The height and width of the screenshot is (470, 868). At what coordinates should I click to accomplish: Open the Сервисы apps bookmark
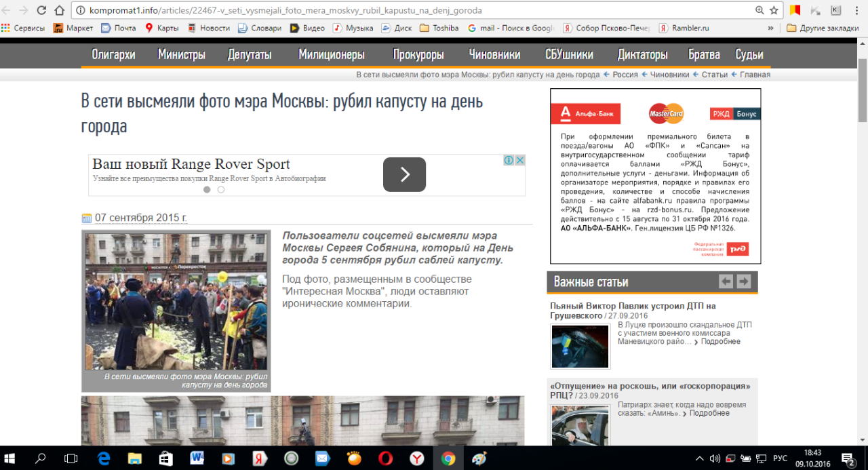point(23,28)
